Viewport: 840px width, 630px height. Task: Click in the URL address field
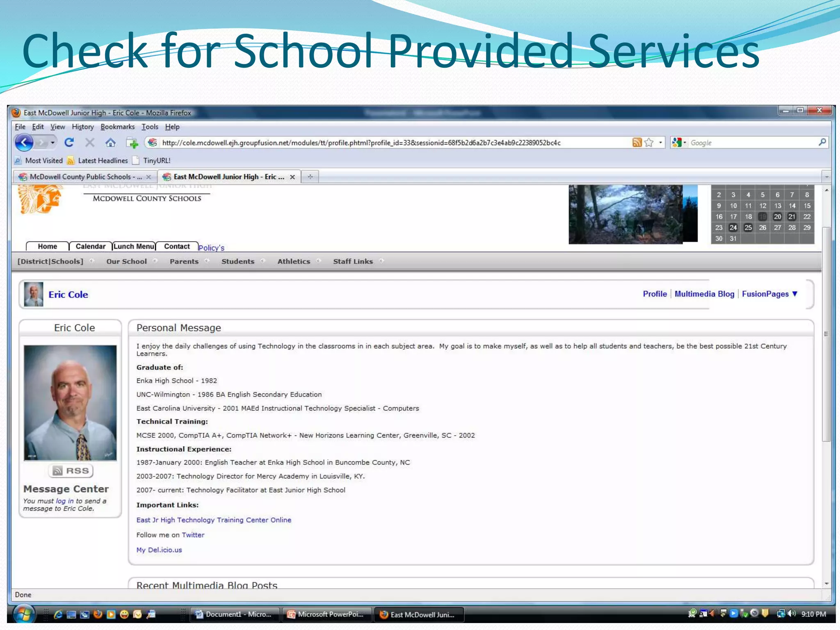[361, 143]
